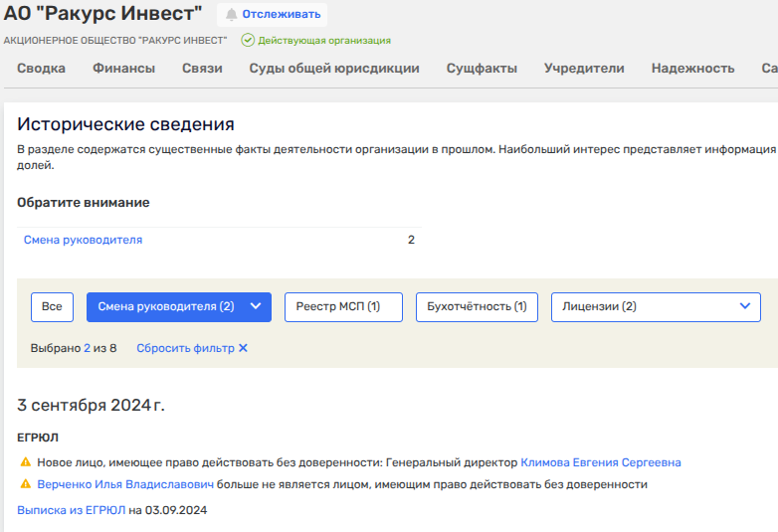The width and height of the screenshot is (778, 532).
Task: Open the Надежность tab
Action: (x=692, y=69)
